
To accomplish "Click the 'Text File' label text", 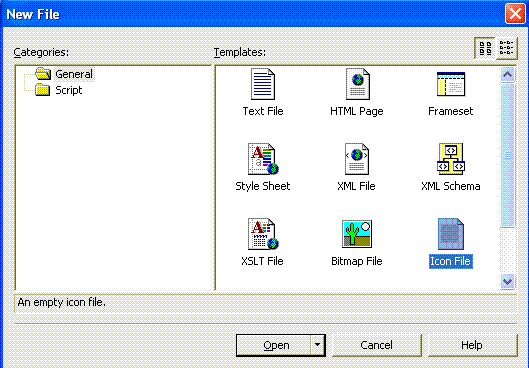I will tap(263, 111).
